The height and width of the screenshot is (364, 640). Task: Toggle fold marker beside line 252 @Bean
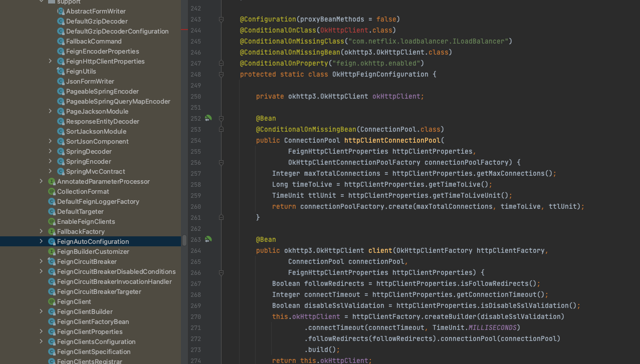[x=221, y=119]
